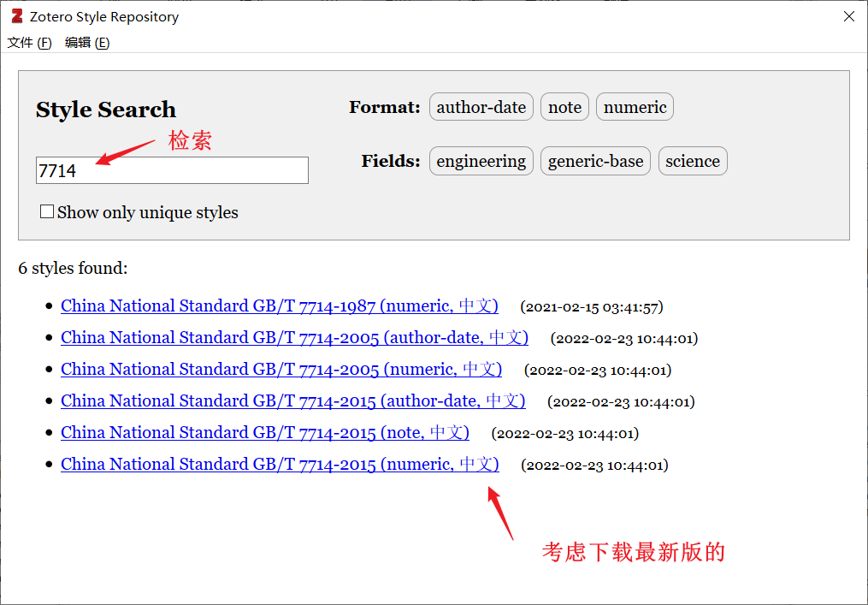Click the Show only unique styles label
The height and width of the screenshot is (605, 868).
click(x=148, y=212)
